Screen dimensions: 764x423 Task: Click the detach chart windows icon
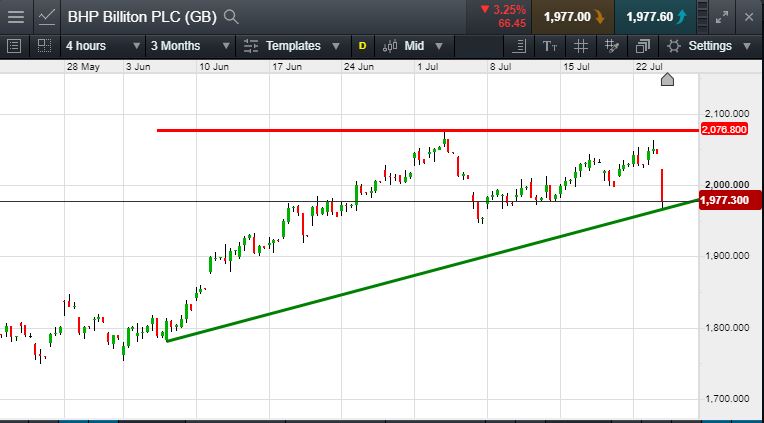click(x=643, y=46)
